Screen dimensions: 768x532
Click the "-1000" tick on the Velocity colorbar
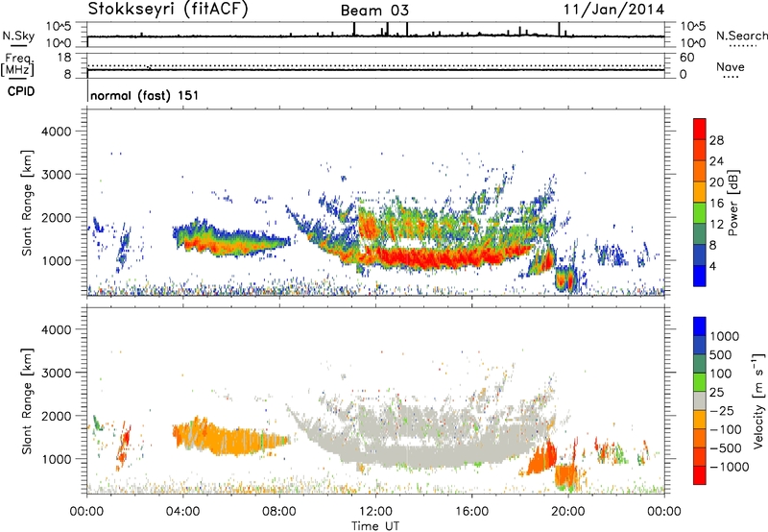tap(729, 467)
